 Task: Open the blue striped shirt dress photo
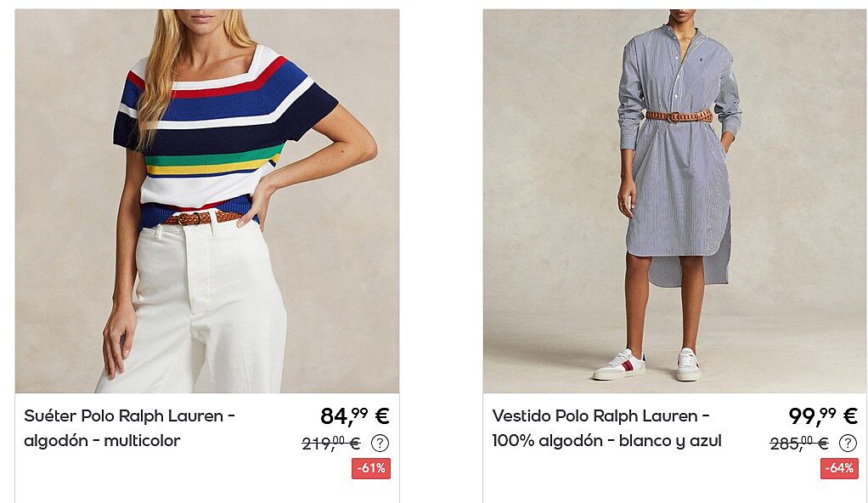(675, 201)
